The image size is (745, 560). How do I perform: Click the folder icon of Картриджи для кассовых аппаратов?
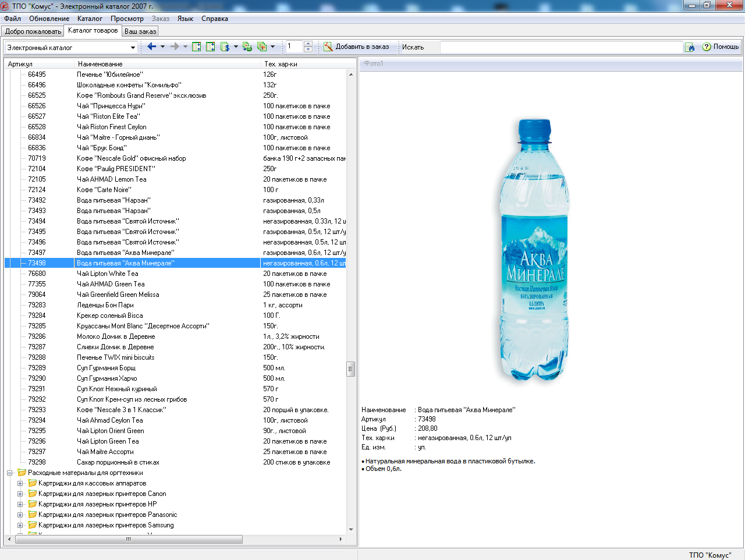point(33,483)
